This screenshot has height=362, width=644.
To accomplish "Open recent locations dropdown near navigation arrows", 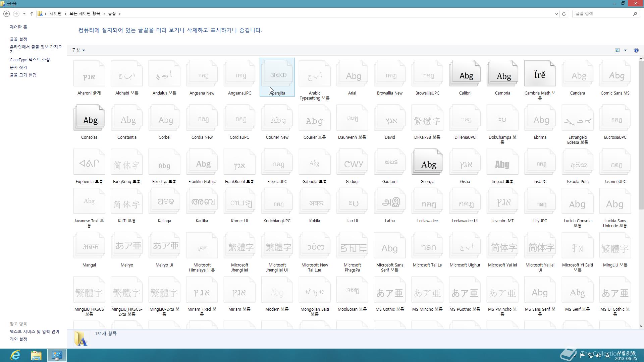I will coord(24,14).
